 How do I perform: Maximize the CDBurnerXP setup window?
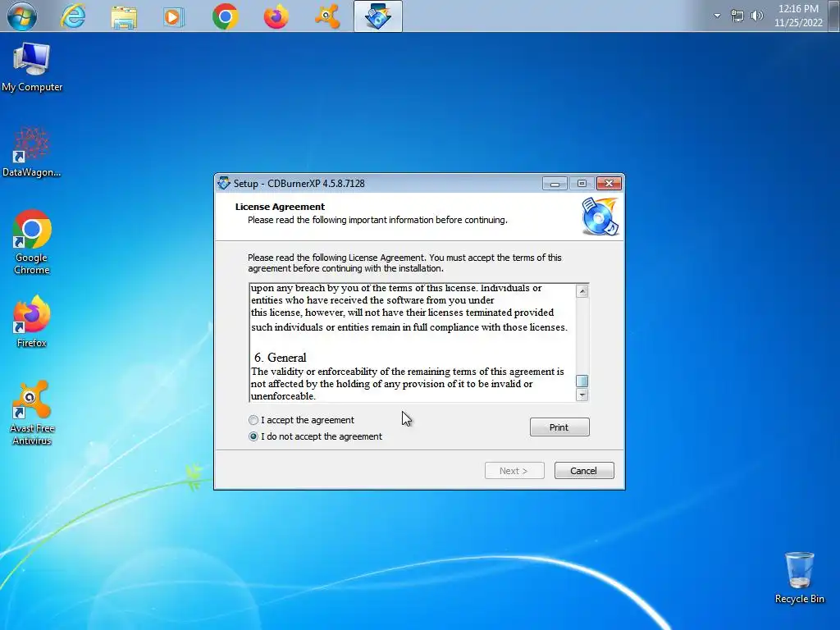pyautogui.click(x=582, y=184)
